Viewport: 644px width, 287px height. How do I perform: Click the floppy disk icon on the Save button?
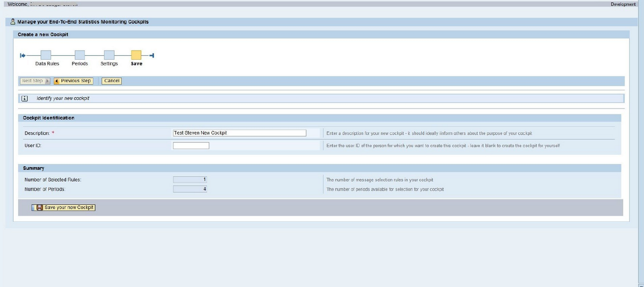pyautogui.click(x=39, y=207)
